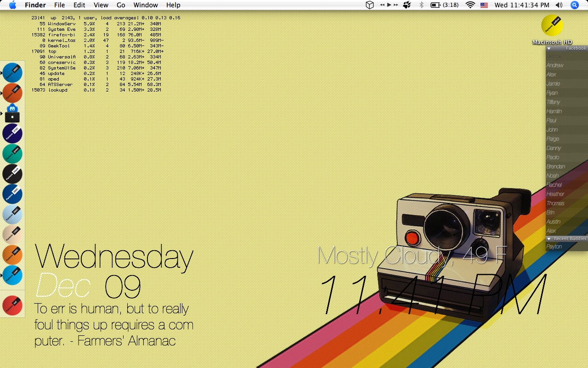Open the Wi-Fi status menu
Image resolution: width=588 pixels, height=368 pixels.
click(470, 5)
